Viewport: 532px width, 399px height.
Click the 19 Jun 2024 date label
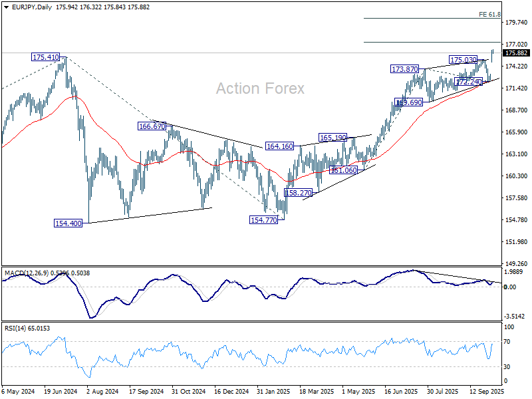[x=61, y=391]
